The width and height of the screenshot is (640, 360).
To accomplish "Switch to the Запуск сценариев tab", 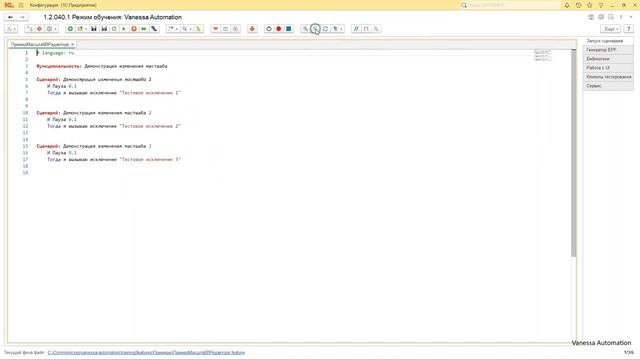I will 608,41.
